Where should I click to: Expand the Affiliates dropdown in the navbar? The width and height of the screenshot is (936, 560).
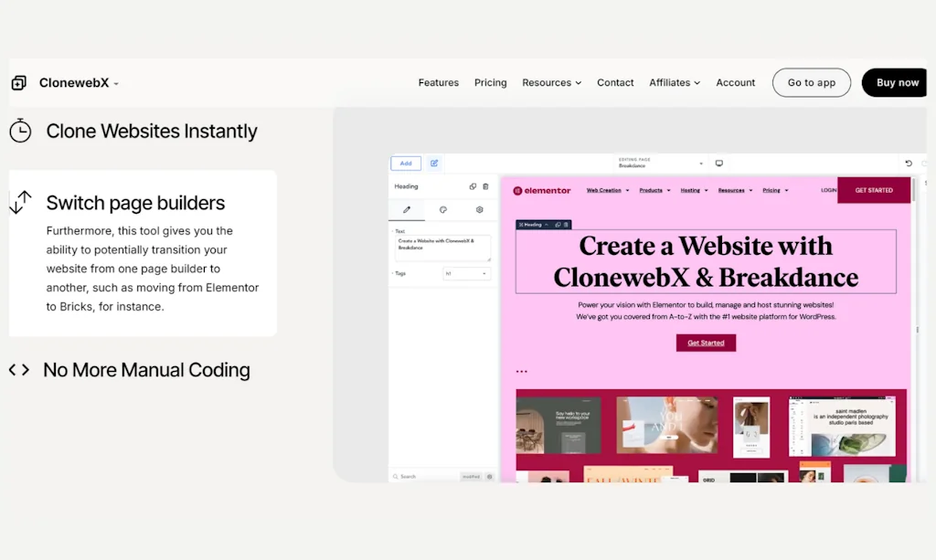coord(675,82)
